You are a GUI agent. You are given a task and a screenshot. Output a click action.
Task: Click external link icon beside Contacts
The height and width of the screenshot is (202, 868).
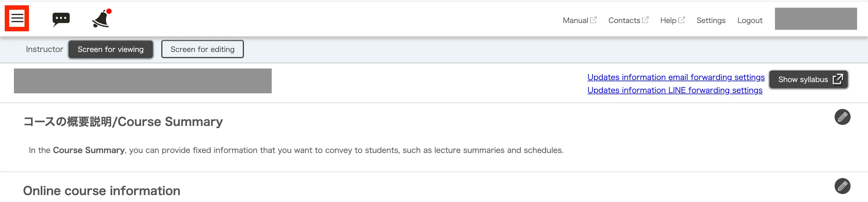[645, 20]
